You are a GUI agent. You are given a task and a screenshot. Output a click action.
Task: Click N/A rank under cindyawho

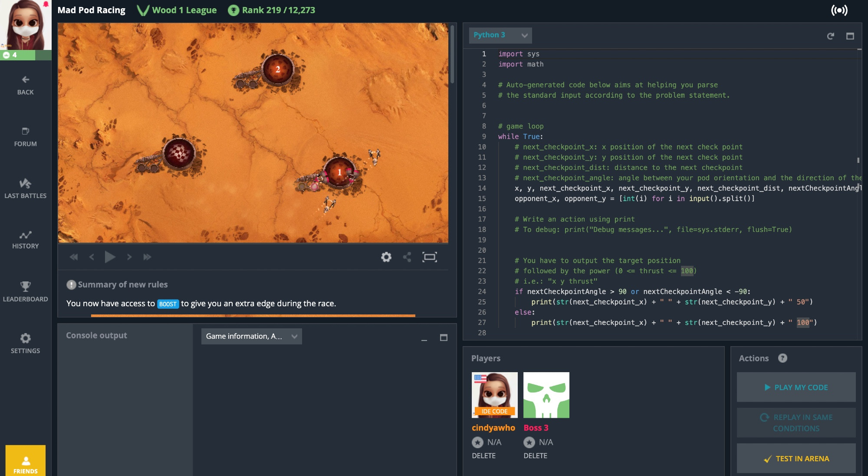494,442
